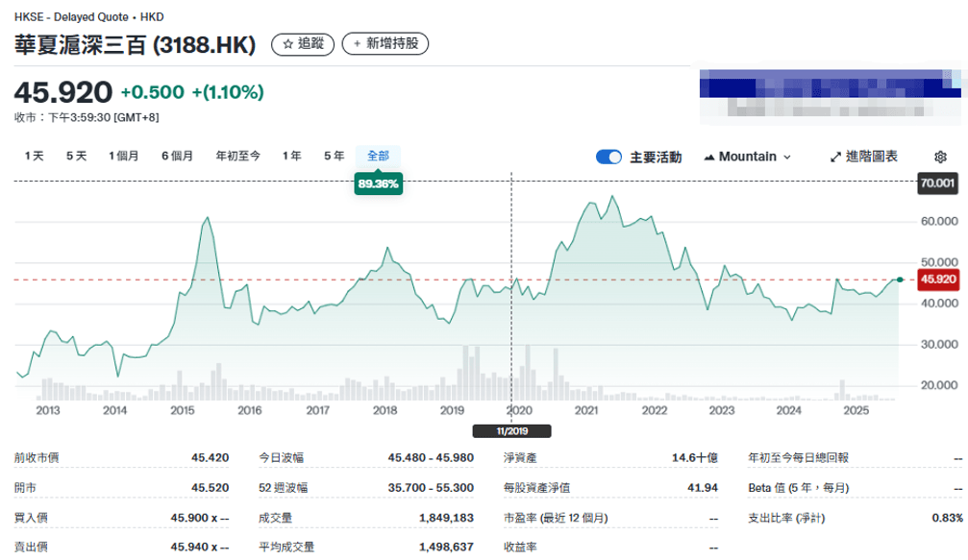Click the 11/2019 date marker on the chart
Viewport: 968px width, 560px height.
[511, 431]
